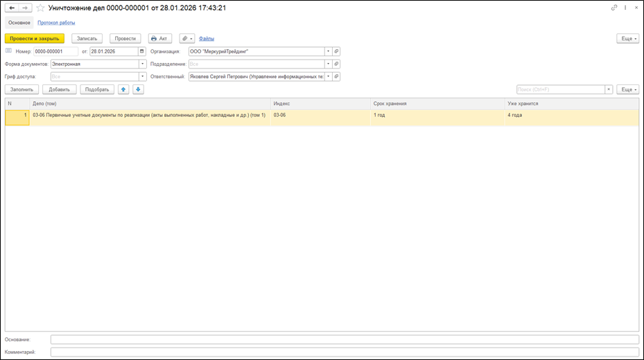Open the Ответственный record with its open icon
644x360 pixels.
[x=336, y=77]
